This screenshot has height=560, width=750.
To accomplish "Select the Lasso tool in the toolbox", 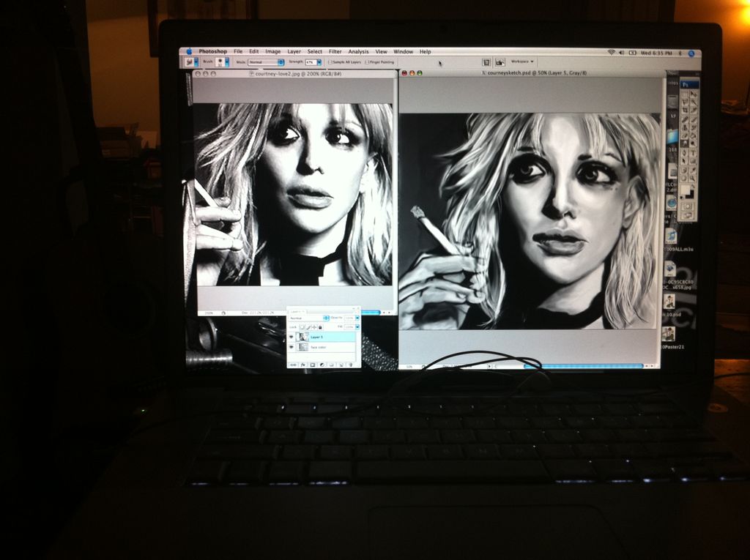I will (x=685, y=102).
